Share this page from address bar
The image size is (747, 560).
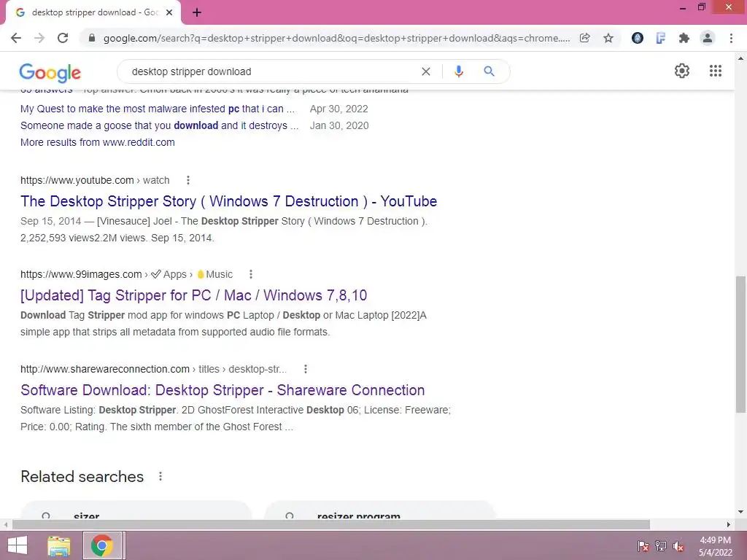584,38
